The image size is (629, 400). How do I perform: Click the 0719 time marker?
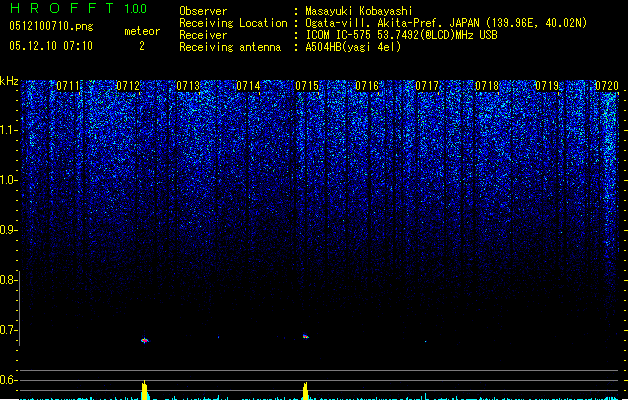click(547, 86)
